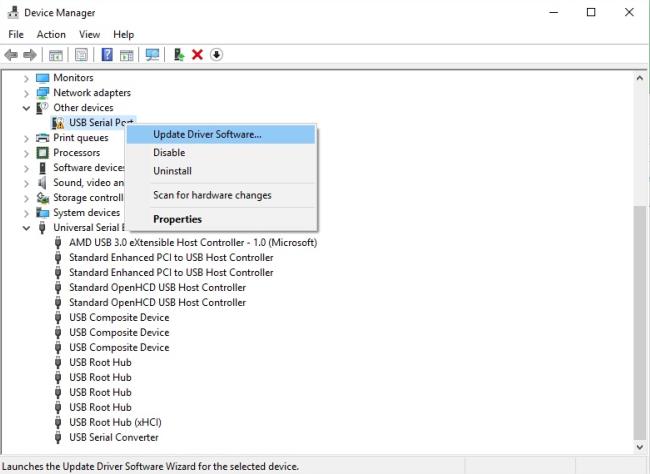Expand the Processors category
650x474 pixels.
tap(27, 153)
